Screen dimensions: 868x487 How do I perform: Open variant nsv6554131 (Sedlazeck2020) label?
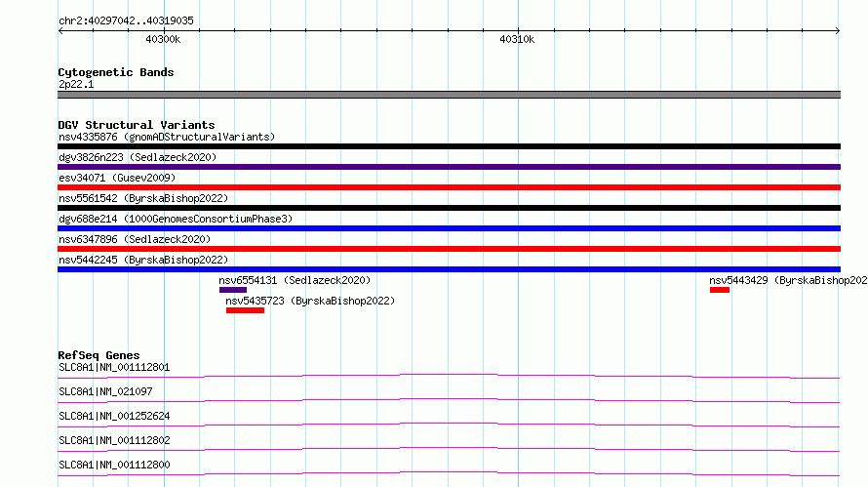pos(295,280)
